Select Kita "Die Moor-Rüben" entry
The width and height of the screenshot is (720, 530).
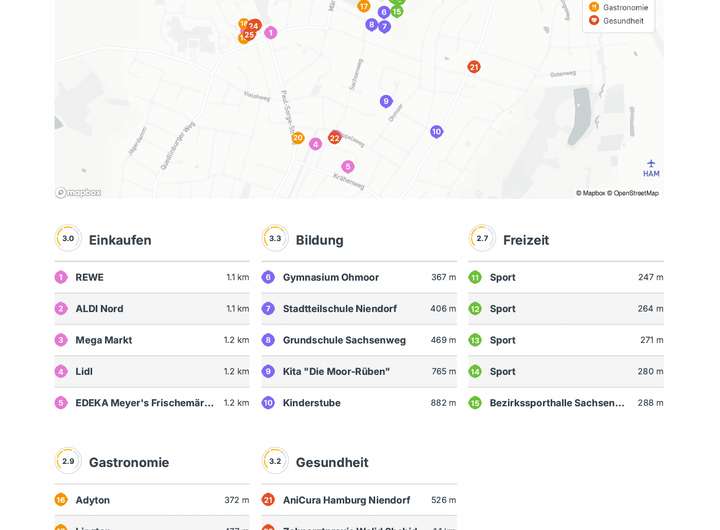(336, 371)
